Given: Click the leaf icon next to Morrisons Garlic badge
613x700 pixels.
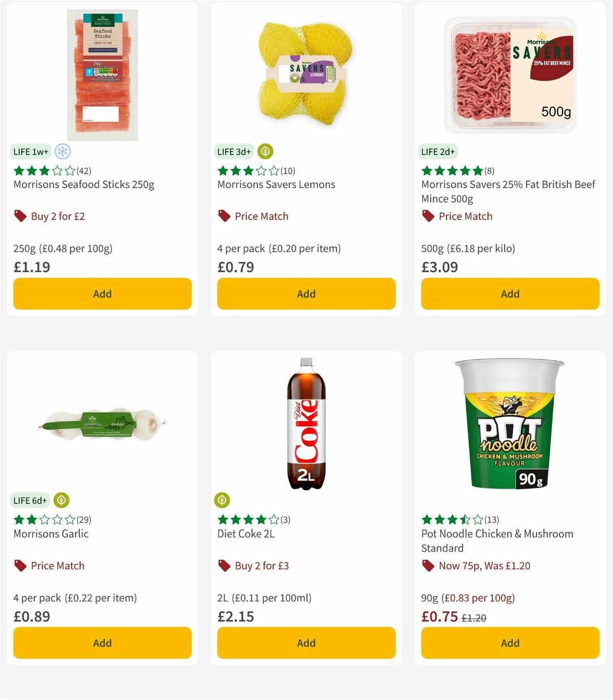Looking at the screenshot, I should click(61, 501).
